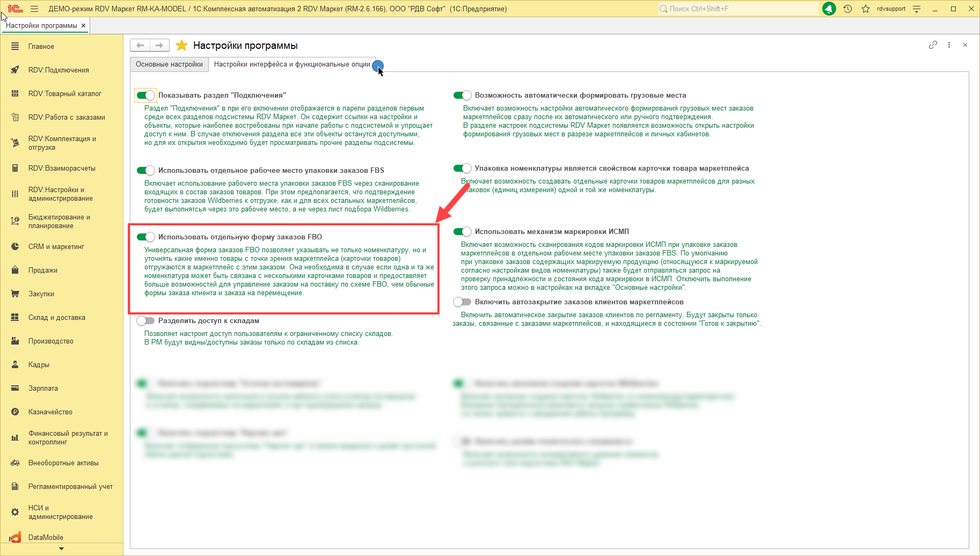The width and height of the screenshot is (980, 556).
Task: Open the DataMobile section icon
Action: [x=15, y=537]
